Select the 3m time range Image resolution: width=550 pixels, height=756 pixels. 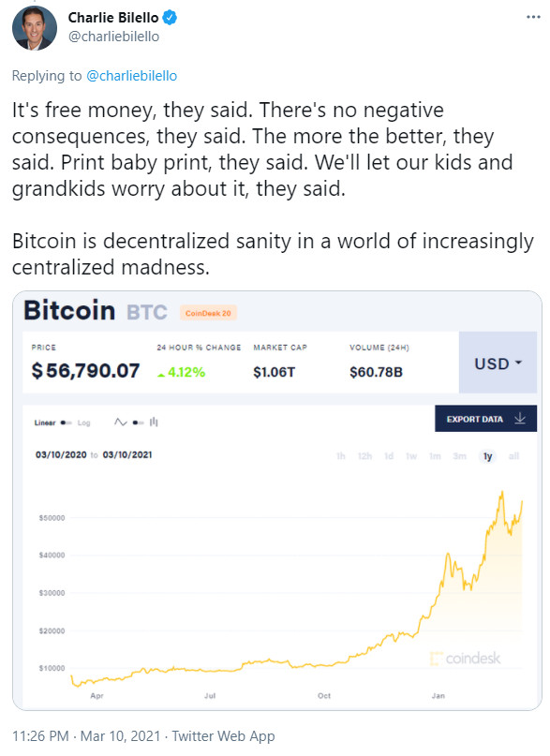click(x=459, y=456)
